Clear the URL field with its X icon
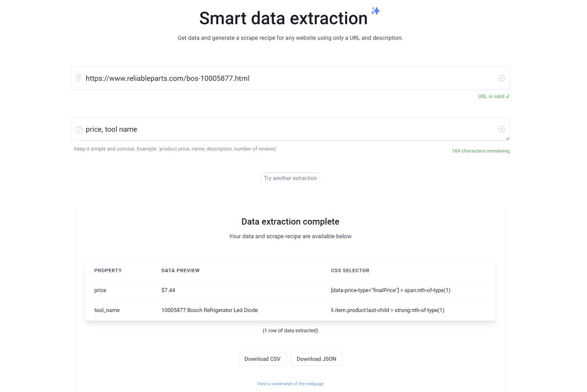 [x=501, y=78]
